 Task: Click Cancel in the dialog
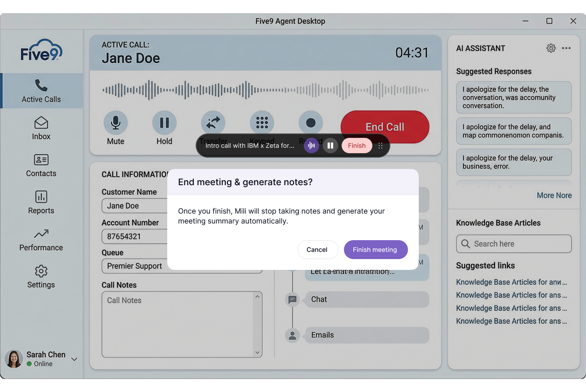[x=317, y=250]
